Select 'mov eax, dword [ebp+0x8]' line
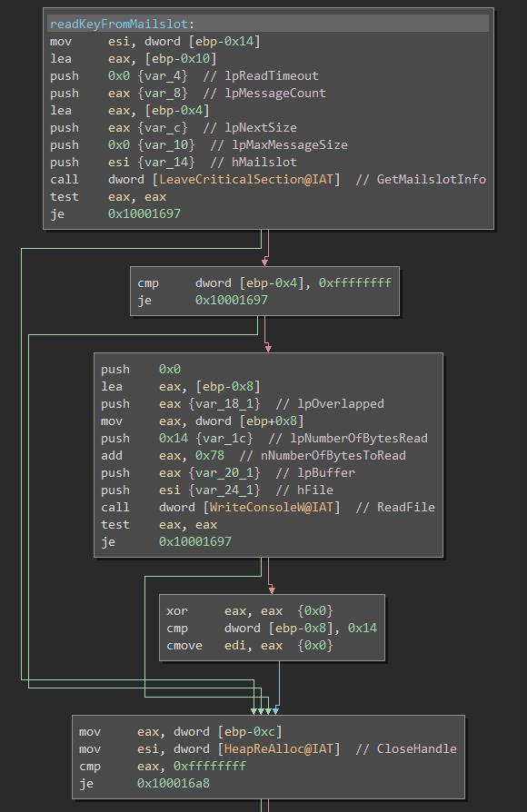The height and width of the screenshot is (812, 527). [x=202, y=421]
